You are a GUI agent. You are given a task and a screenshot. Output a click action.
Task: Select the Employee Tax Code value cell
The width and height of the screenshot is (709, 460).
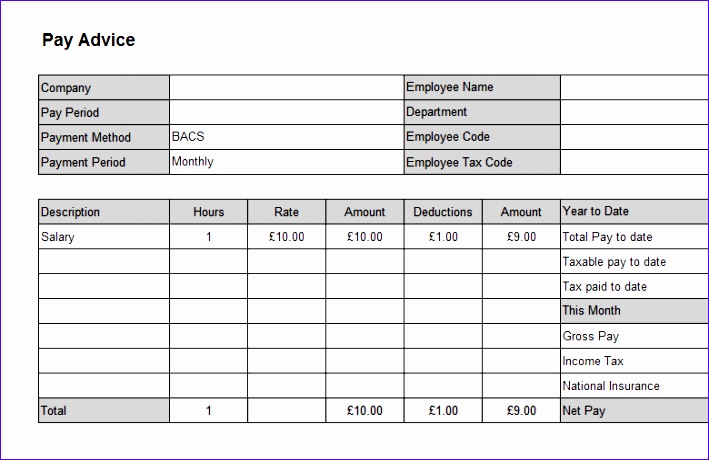(x=635, y=162)
